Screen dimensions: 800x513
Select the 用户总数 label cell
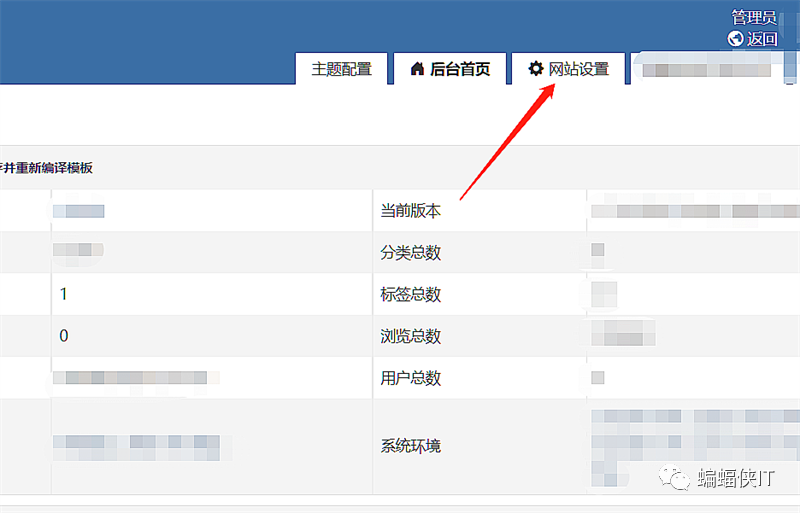click(480, 378)
